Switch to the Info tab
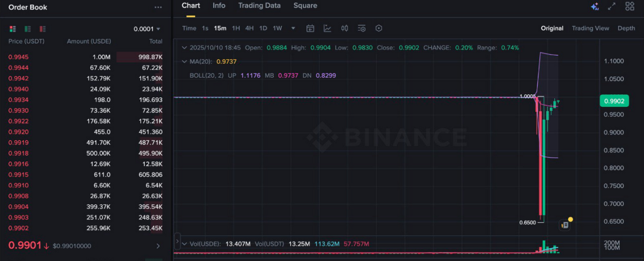The width and height of the screenshot is (644, 261). tap(219, 6)
